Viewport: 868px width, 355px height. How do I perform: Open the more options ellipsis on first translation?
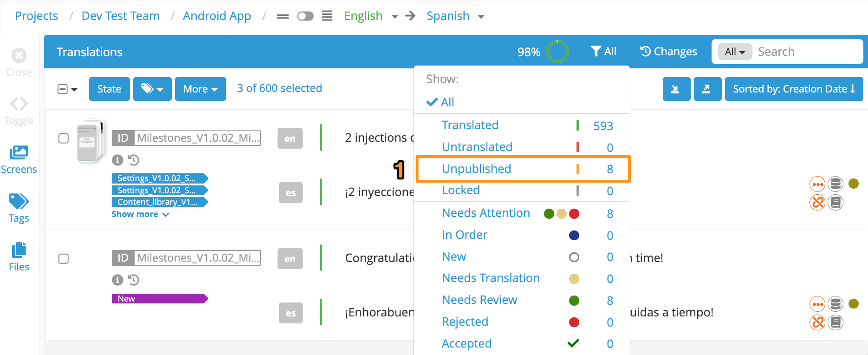(817, 184)
